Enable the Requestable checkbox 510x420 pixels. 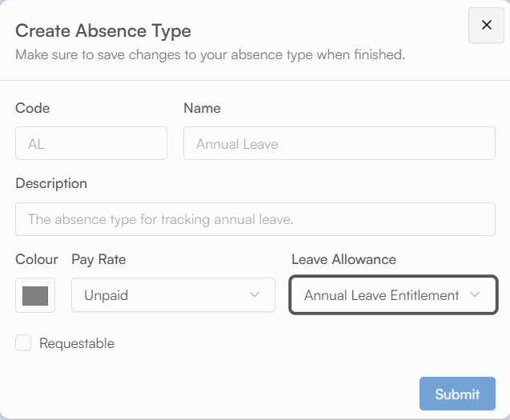pyautogui.click(x=24, y=343)
